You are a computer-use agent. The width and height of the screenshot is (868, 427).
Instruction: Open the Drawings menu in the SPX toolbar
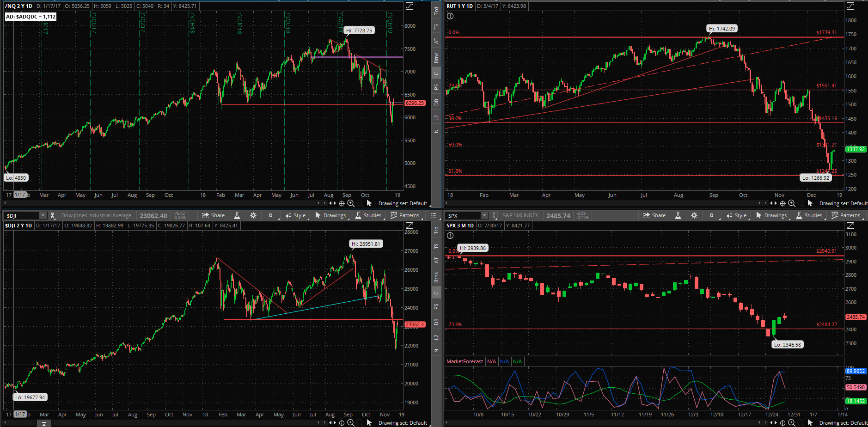771,215
